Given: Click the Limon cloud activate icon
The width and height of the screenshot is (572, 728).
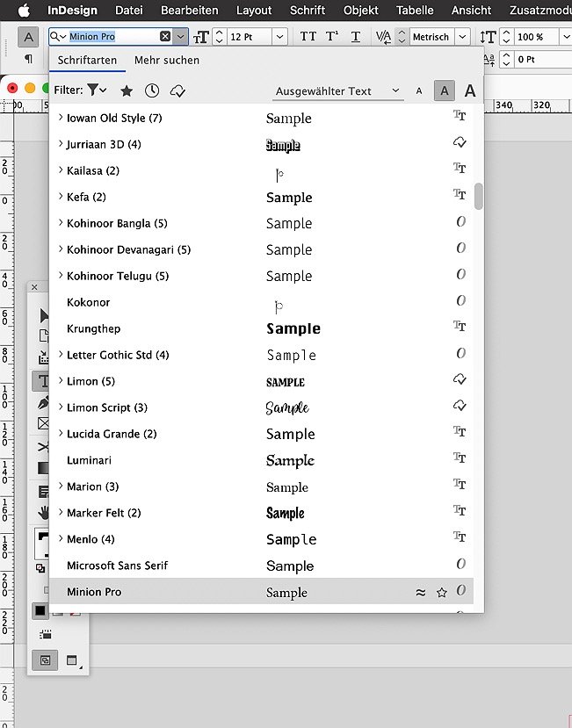Looking at the screenshot, I should [460, 379].
